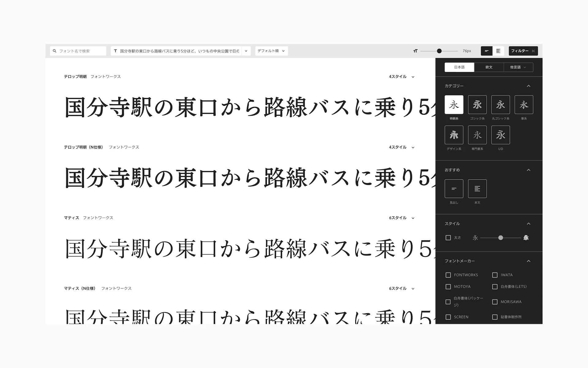The height and width of the screenshot is (368, 588).
Task: Click the thin 永 weight icon
Action: pyautogui.click(x=475, y=238)
